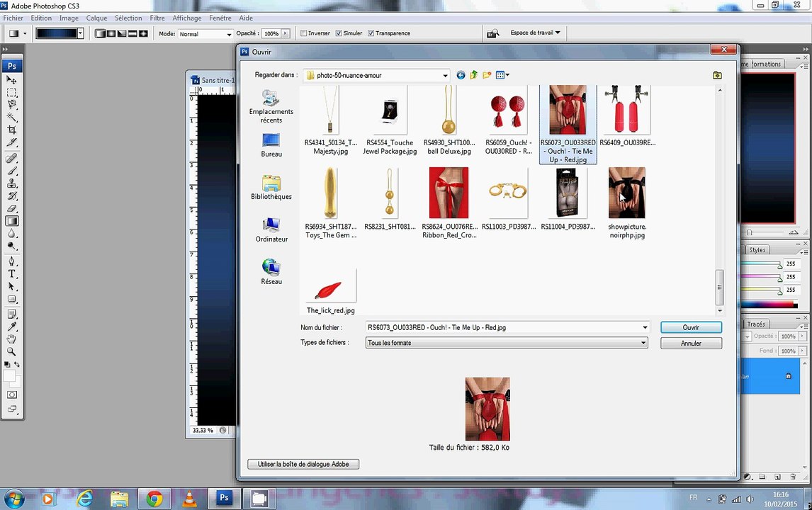The image size is (812, 510).
Task: Click the Ouvrir button
Action: pos(691,327)
